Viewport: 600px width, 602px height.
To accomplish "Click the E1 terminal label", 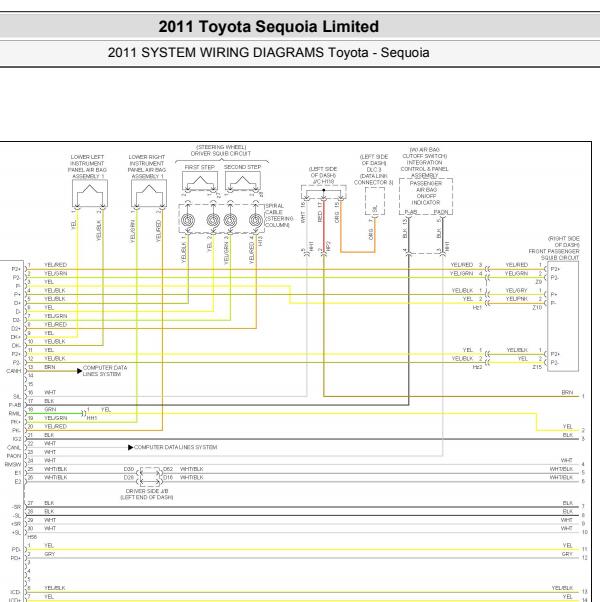I will [x=18, y=473].
